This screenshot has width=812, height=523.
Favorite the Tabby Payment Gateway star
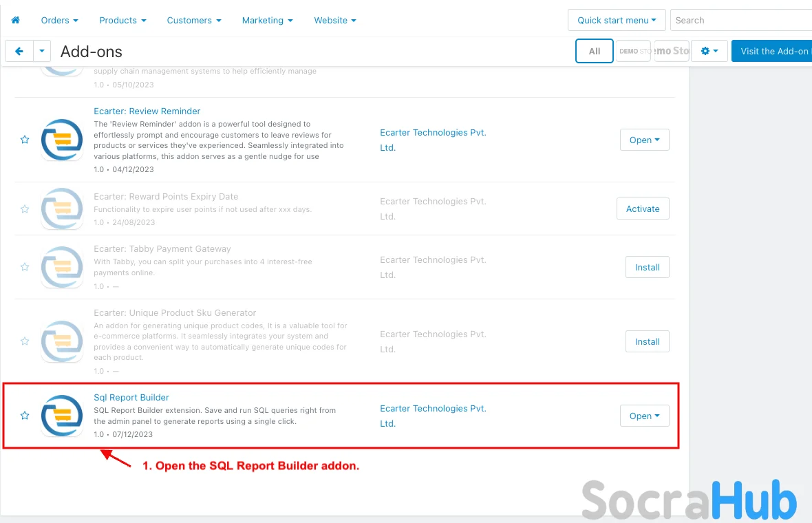click(x=25, y=267)
